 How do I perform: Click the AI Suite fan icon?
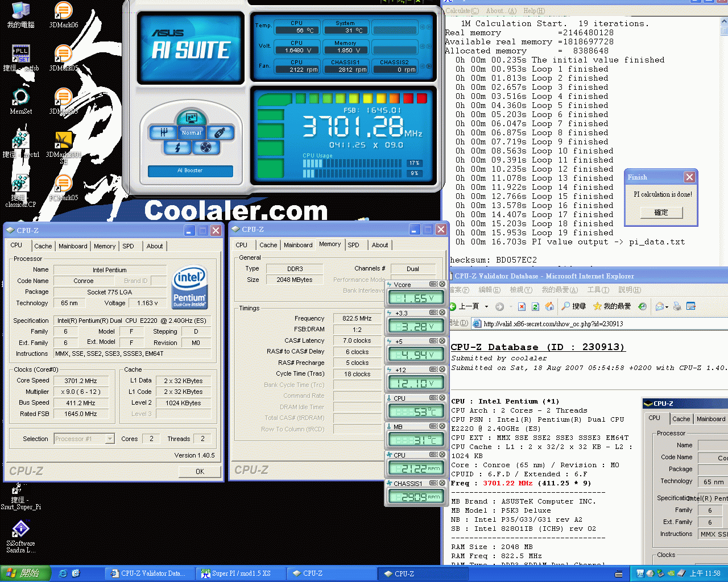point(206,148)
